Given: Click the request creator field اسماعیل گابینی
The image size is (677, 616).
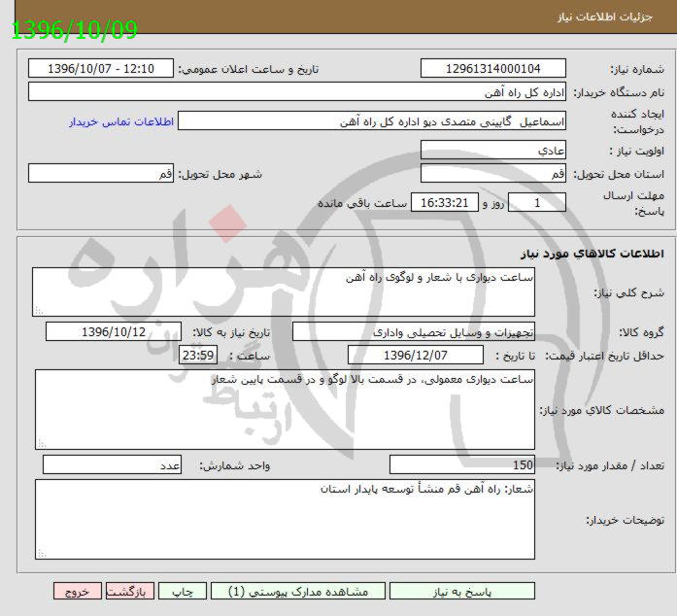Looking at the screenshot, I should [x=372, y=121].
